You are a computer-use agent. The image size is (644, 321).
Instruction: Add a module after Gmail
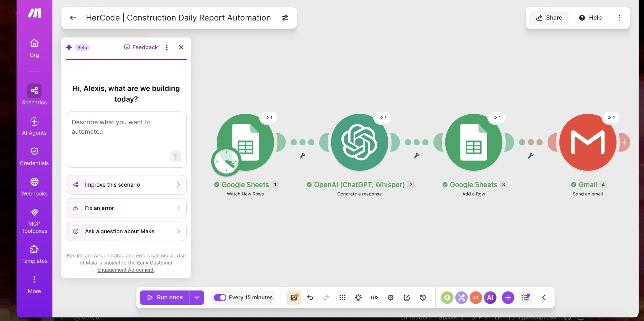click(x=624, y=142)
